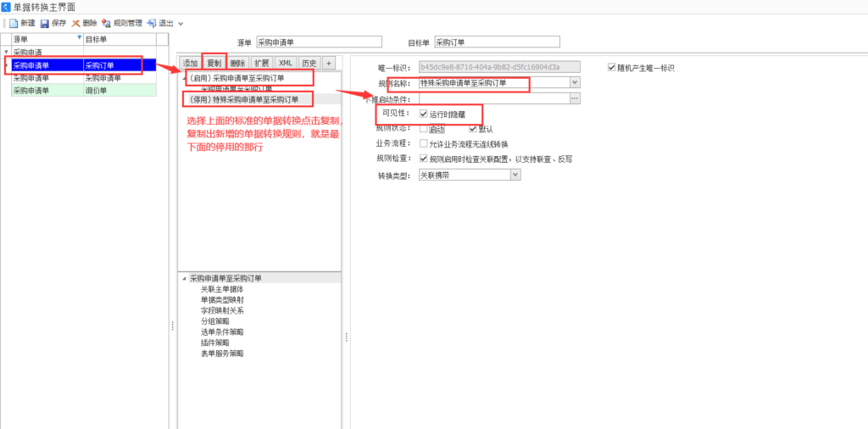Click the app icon in the title bar
This screenshot has height=429, width=868.
point(6,7)
